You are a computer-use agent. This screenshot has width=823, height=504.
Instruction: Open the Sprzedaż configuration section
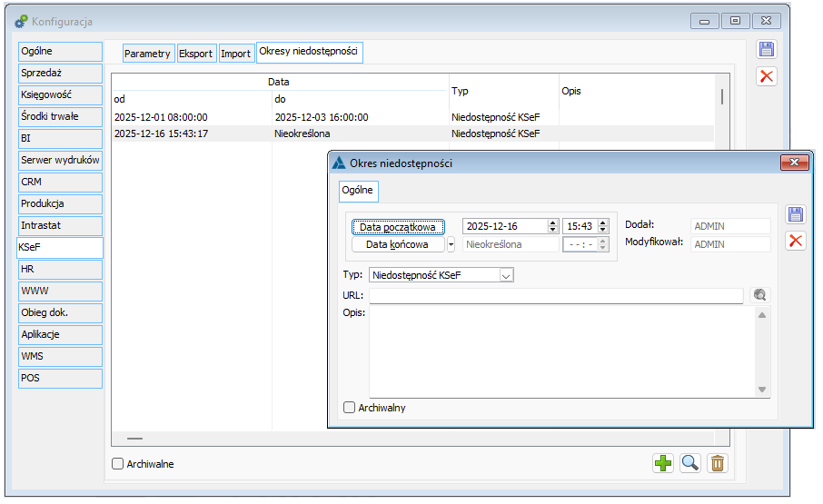tap(60, 74)
